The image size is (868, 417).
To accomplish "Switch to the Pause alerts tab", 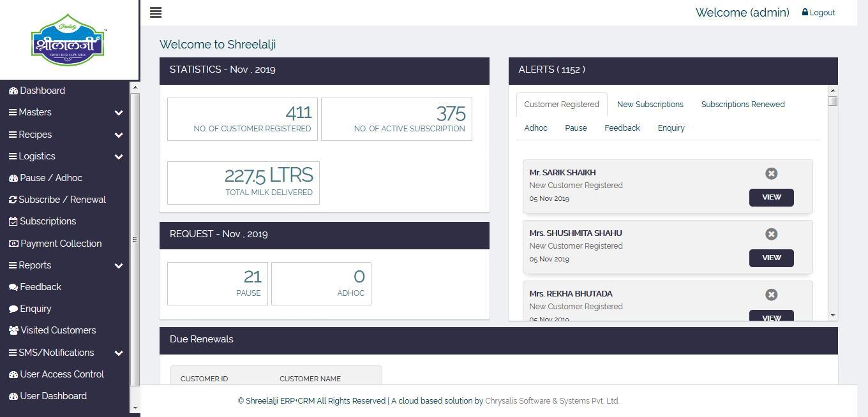I will click(x=576, y=128).
